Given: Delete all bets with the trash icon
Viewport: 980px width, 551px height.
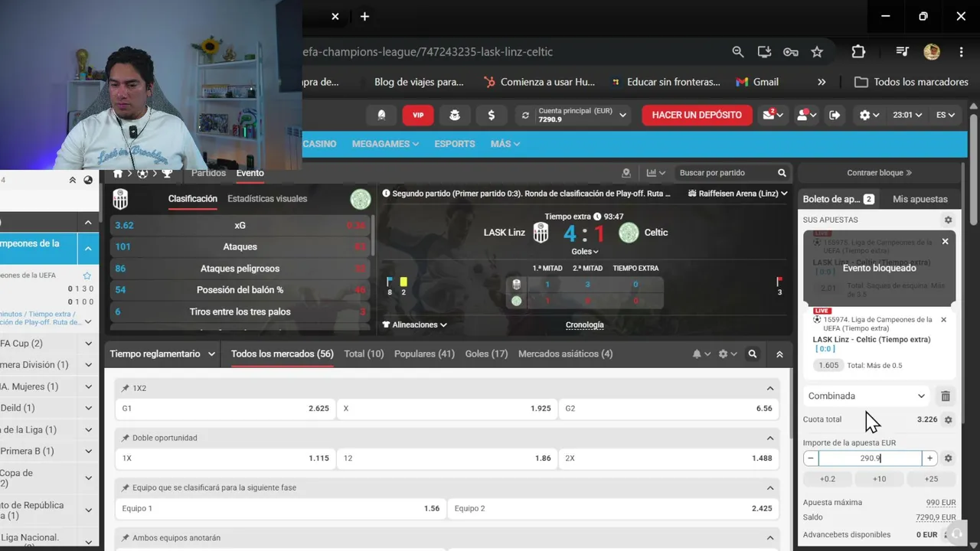Looking at the screenshot, I should (x=946, y=396).
